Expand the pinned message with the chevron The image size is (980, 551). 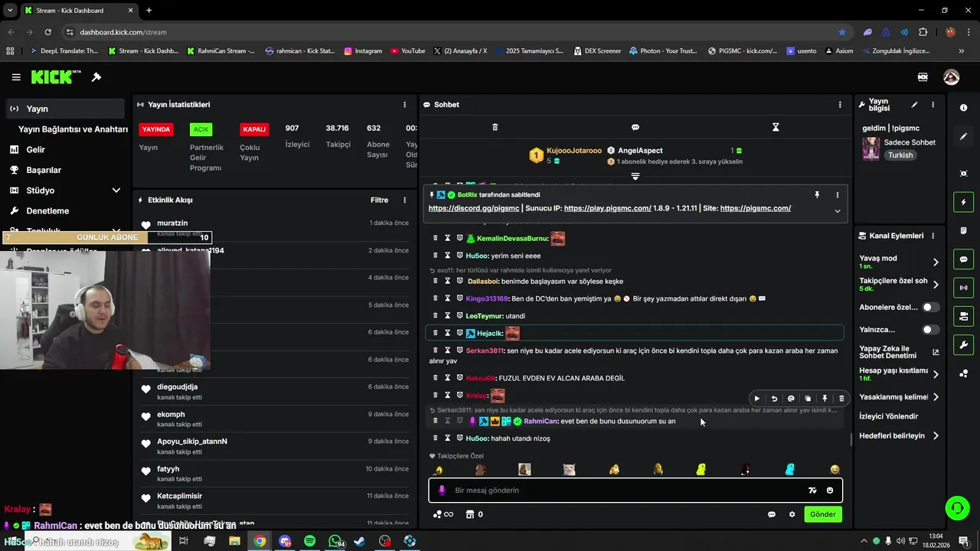[837, 211]
